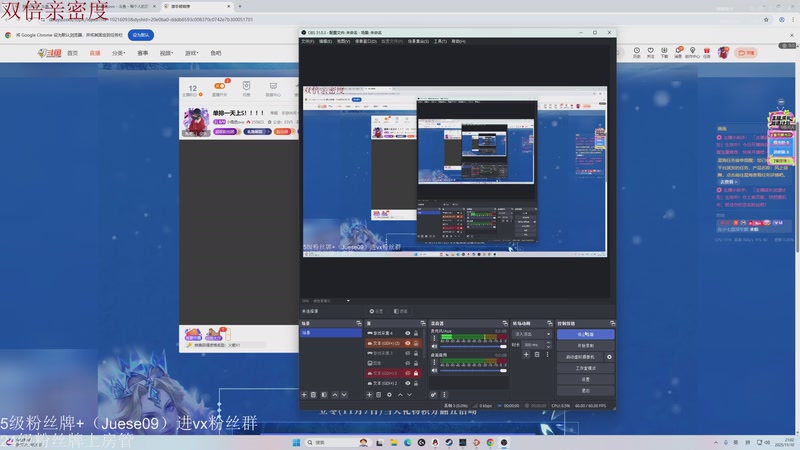Viewport: 800px width, 450px height.
Task: Show the hidden 图像 source
Action: 408,363
